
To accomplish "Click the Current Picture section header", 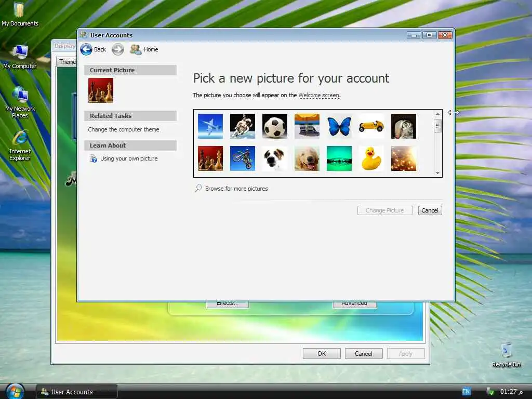I will 130,70.
